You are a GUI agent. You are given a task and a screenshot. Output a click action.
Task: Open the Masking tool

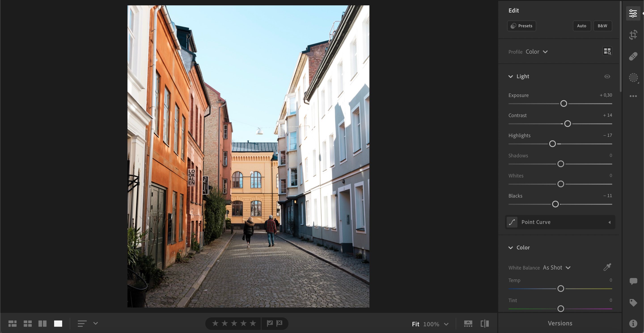click(x=633, y=78)
